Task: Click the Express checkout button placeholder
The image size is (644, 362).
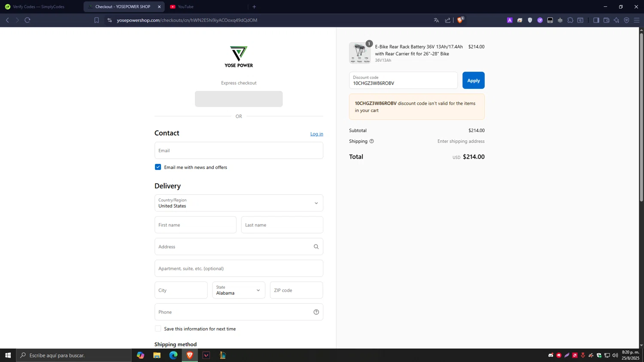Action: (x=239, y=99)
